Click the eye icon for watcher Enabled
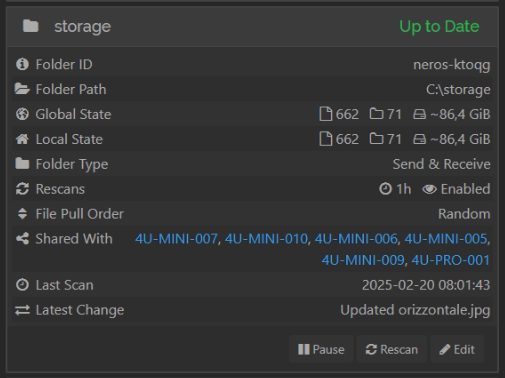The image size is (505, 378). click(429, 189)
